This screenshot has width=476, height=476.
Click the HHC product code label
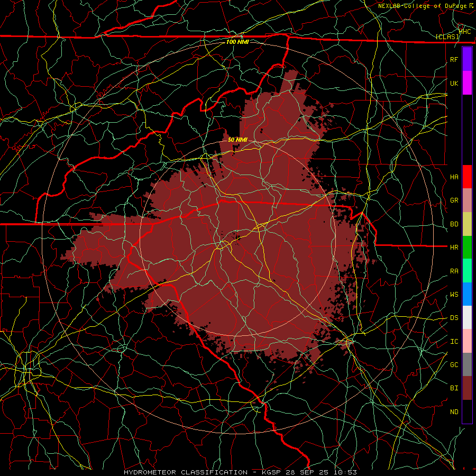465,31
